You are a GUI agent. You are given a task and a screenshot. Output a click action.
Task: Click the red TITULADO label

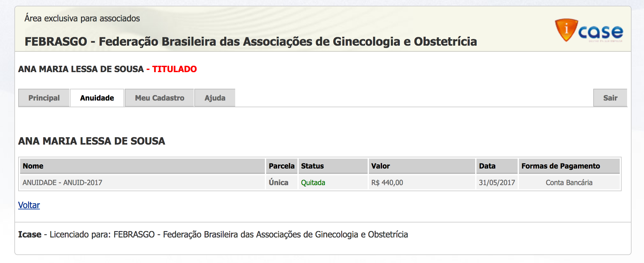point(174,69)
